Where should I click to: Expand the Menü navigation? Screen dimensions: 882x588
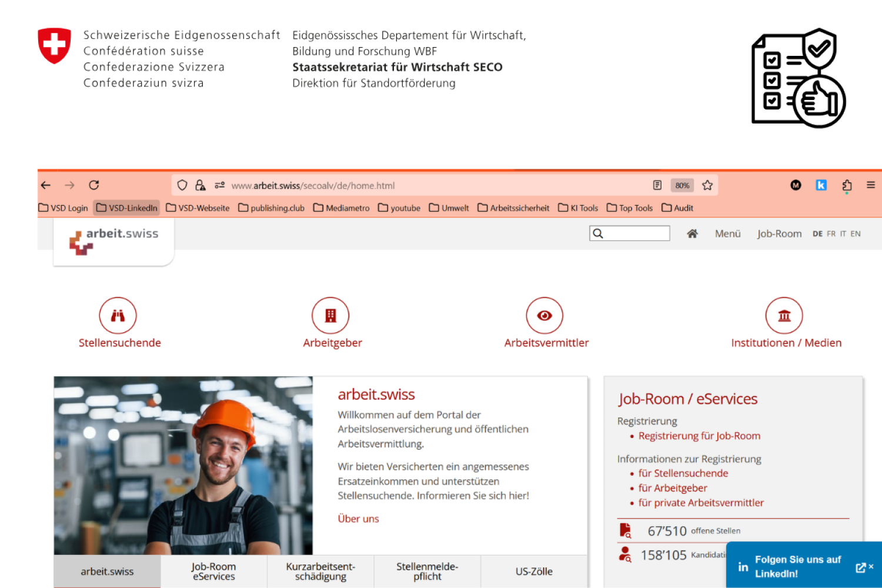pos(727,234)
